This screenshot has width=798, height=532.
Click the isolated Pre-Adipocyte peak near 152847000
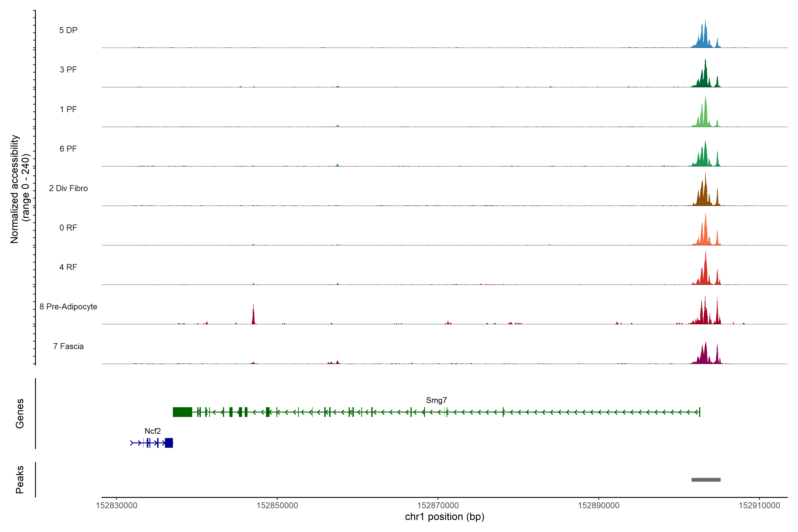[x=253, y=317]
